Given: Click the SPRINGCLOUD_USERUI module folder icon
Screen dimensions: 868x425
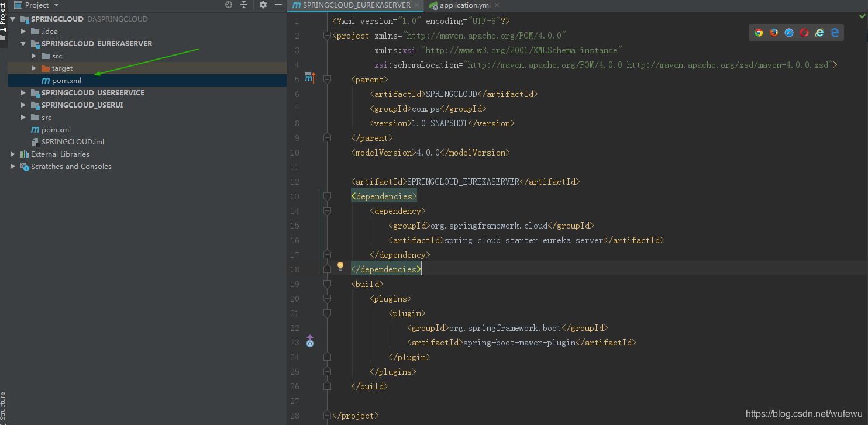Looking at the screenshot, I should click(x=35, y=105).
